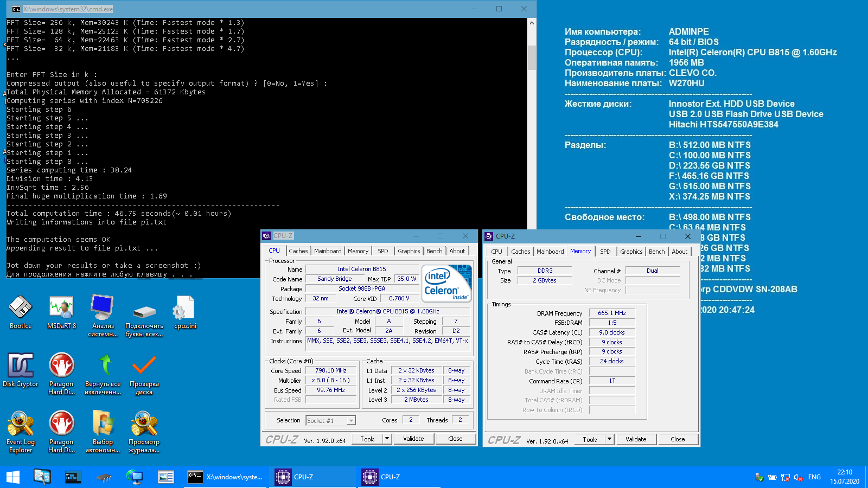This screenshot has height=488, width=868.
Task: Select the cpuz.ini file icon
Action: 185,312
